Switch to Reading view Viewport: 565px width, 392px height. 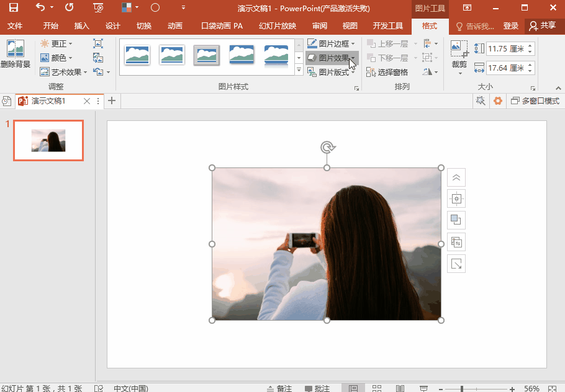400,388
